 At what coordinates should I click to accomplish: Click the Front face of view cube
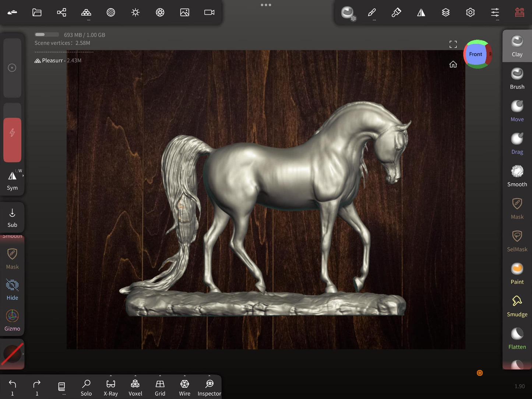pos(475,54)
